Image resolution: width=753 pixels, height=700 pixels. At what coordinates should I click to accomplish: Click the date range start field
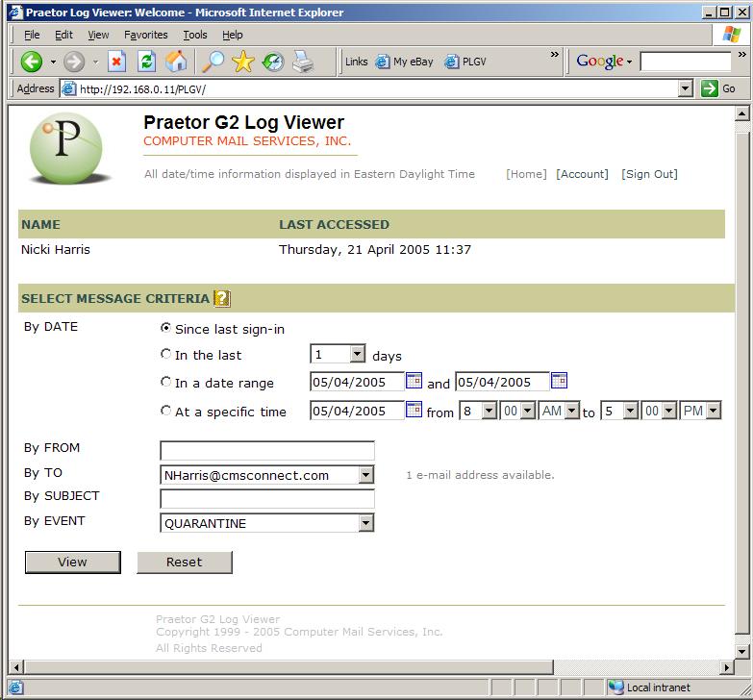(x=358, y=382)
